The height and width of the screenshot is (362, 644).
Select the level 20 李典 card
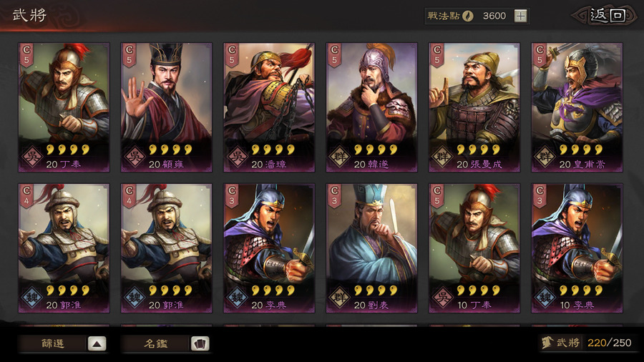(x=269, y=248)
